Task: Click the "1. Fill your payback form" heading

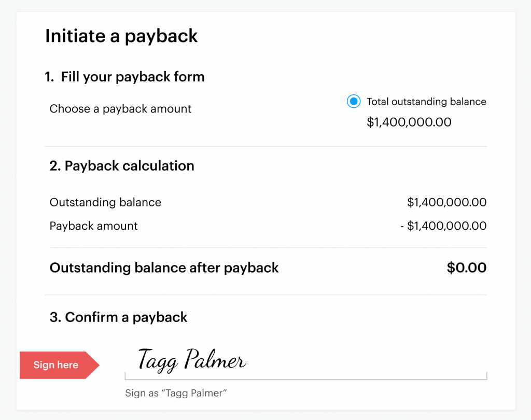Action: point(124,77)
